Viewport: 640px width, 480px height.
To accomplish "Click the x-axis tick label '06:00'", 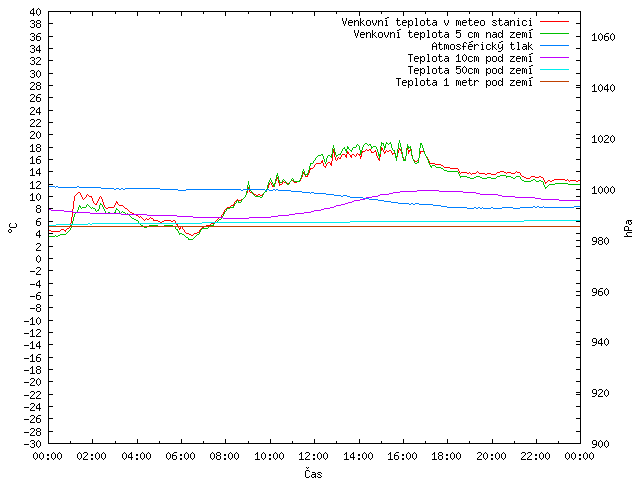I will [180, 456].
